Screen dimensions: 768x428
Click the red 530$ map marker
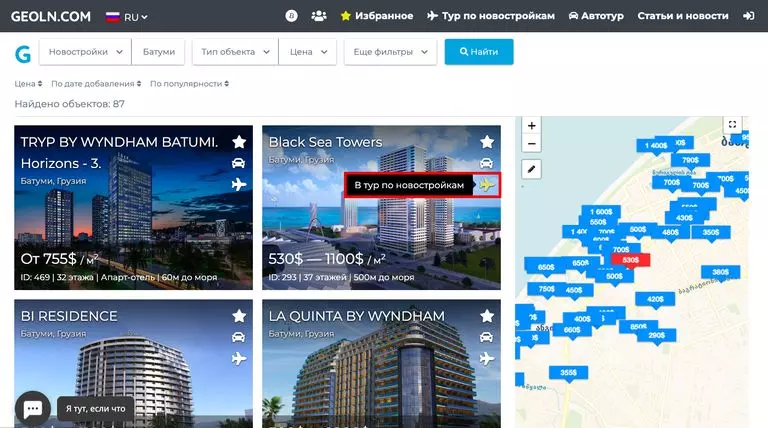pyautogui.click(x=631, y=260)
